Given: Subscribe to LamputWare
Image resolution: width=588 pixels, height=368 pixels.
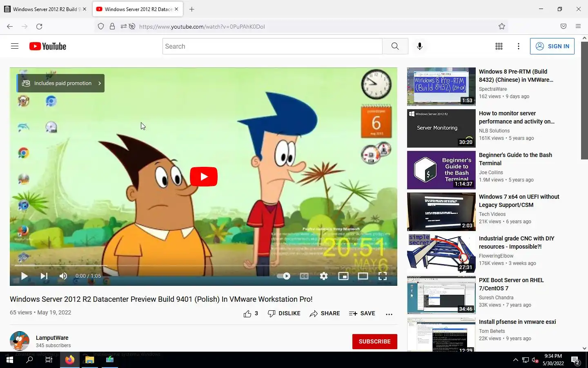Looking at the screenshot, I should (374, 341).
